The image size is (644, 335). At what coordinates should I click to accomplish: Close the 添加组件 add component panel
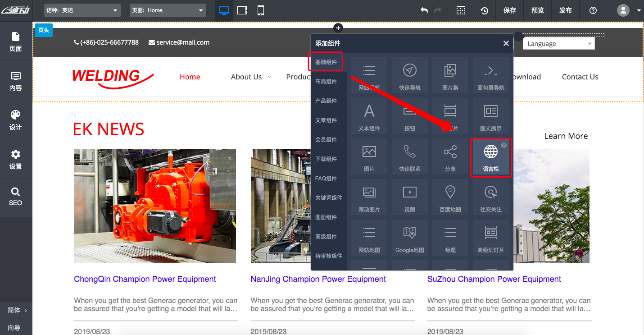[x=506, y=43]
